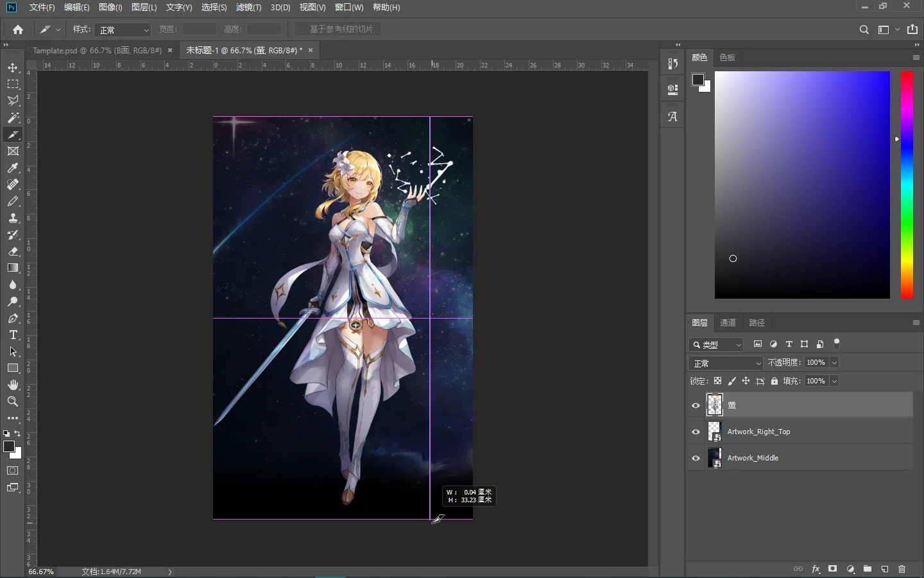Select the Pen tool
The image size is (924, 578).
pos(13,318)
